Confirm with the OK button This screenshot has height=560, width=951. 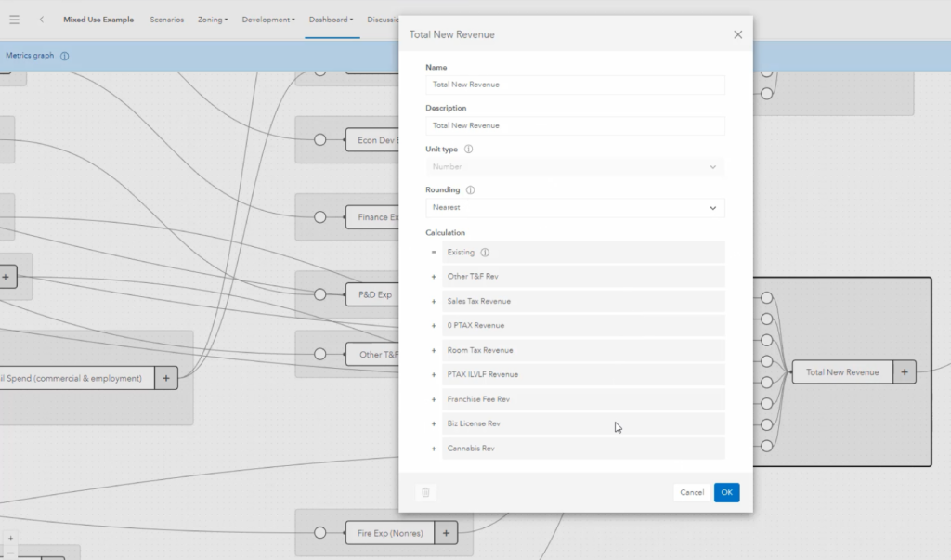[726, 492]
